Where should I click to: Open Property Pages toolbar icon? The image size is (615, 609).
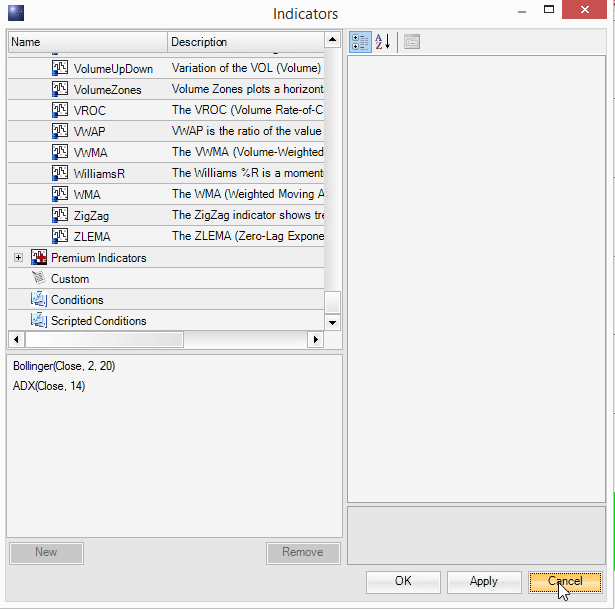point(412,42)
